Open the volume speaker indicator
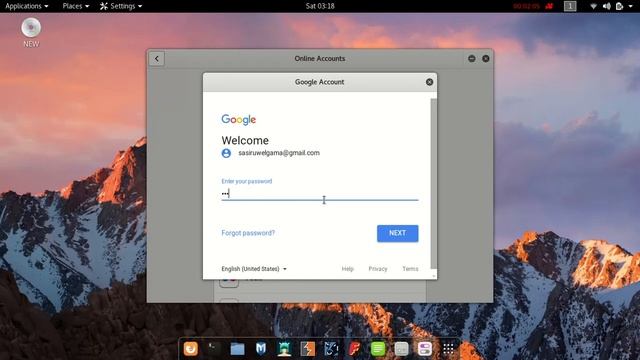Viewport: 640px width, 360px height. point(607,6)
